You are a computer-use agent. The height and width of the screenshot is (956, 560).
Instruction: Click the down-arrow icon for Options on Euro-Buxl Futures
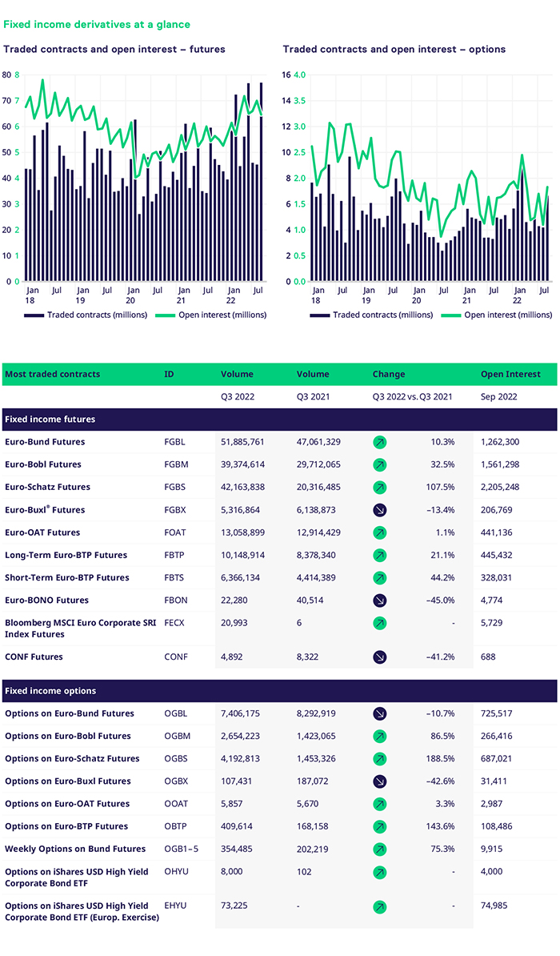(x=379, y=781)
